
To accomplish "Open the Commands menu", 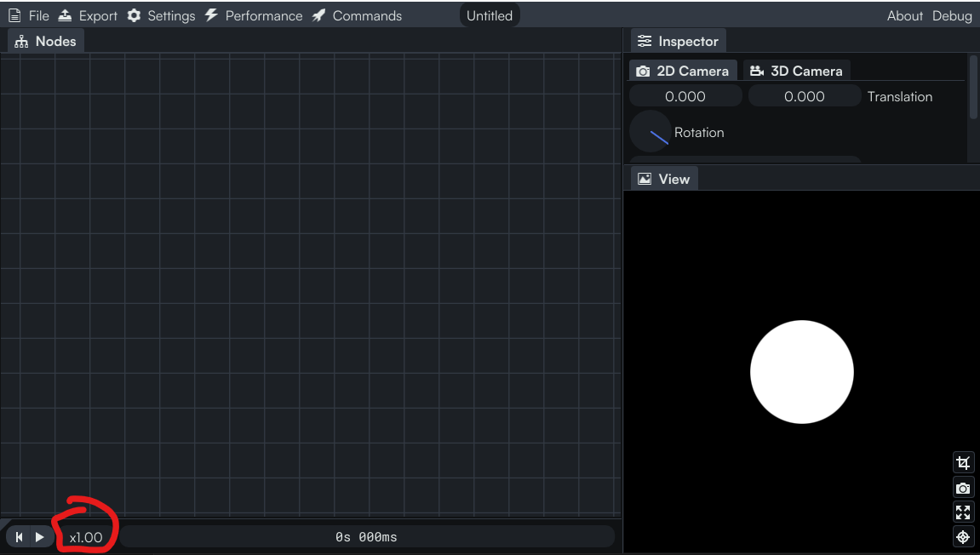I will pos(357,15).
